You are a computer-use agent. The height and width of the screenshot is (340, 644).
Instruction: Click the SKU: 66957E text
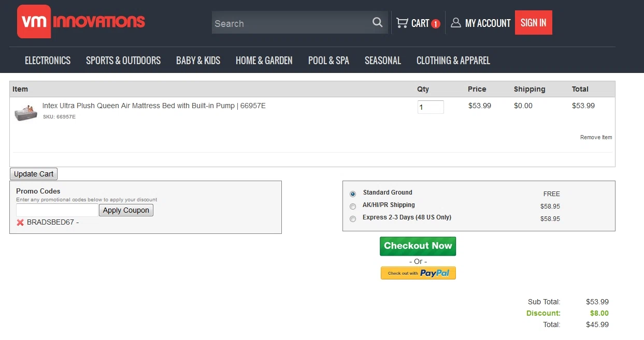59,117
